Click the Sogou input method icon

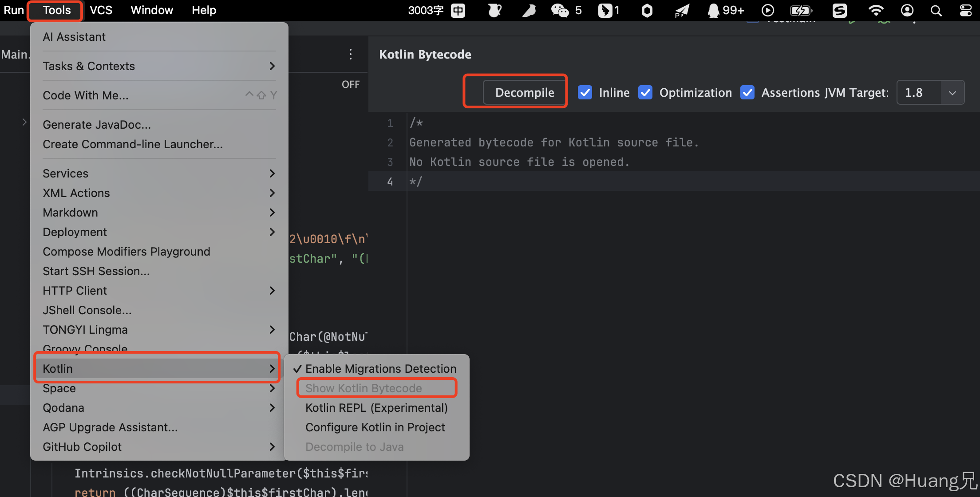(839, 10)
